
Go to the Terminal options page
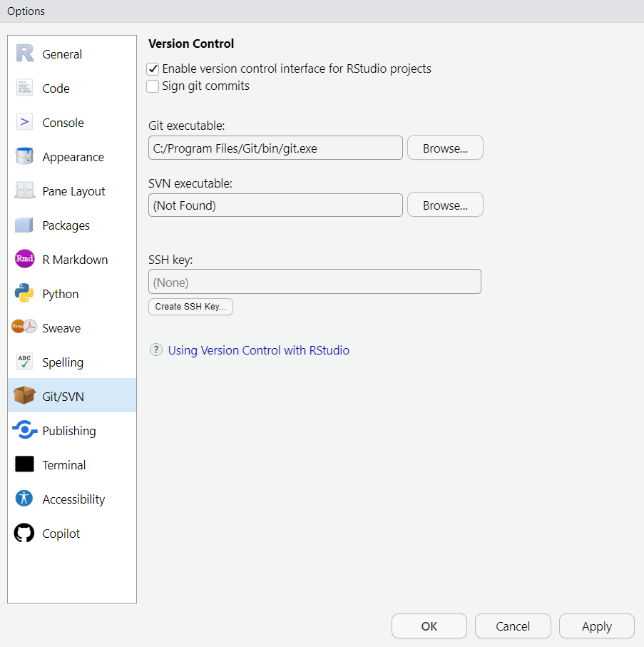72,465
